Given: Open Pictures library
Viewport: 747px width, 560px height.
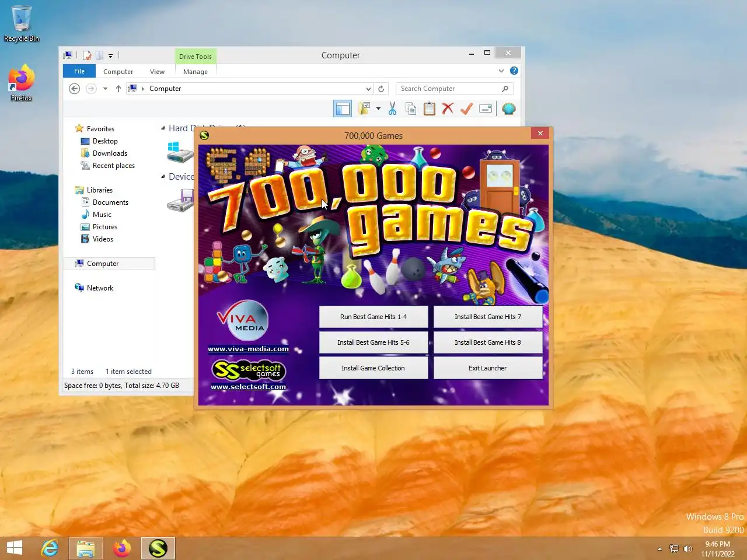Looking at the screenshot, I should click(104, 227).
